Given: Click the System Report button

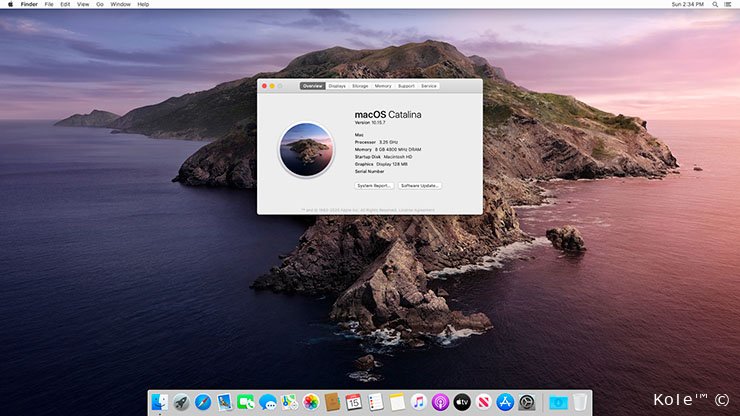Looking at the screenshot, I should [373, 186].
